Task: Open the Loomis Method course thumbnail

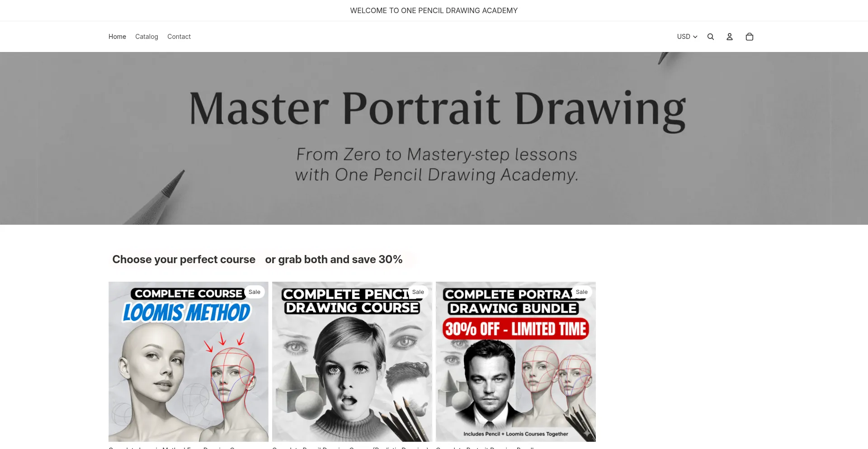Action: pos(189,362)
